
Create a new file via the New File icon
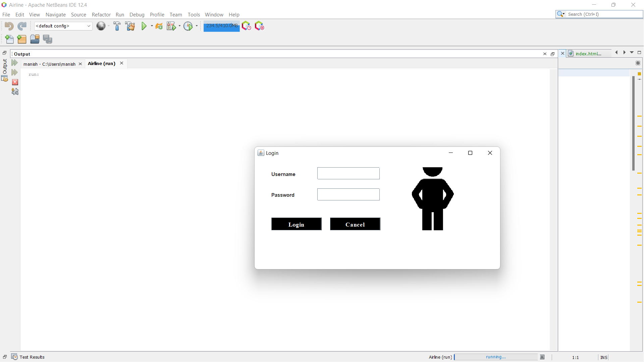click(9, 39)
